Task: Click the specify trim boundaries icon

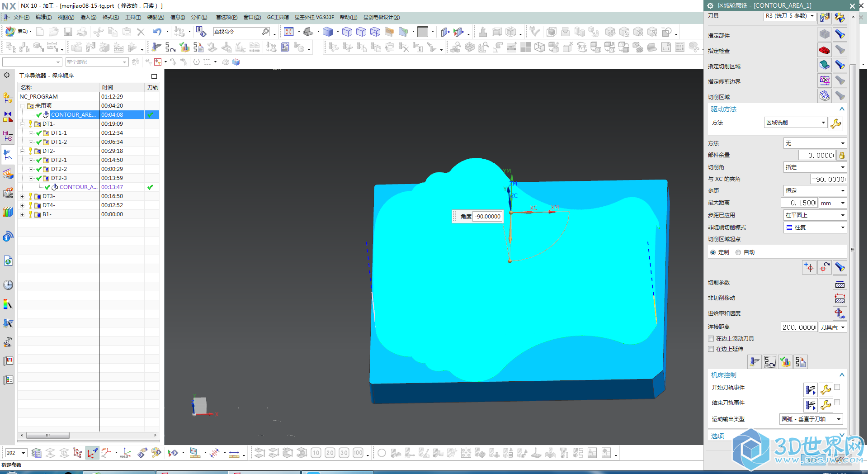Action: tap(825, 81)
